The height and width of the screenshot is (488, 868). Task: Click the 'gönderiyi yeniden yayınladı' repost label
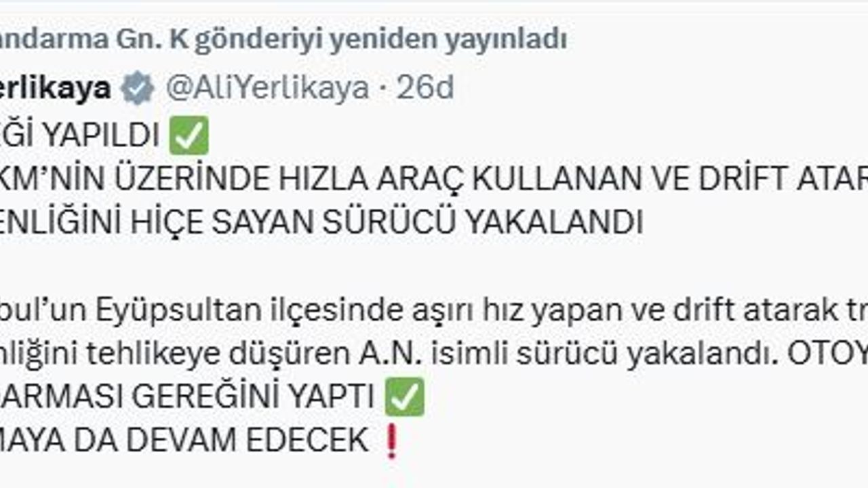point(380,40)
